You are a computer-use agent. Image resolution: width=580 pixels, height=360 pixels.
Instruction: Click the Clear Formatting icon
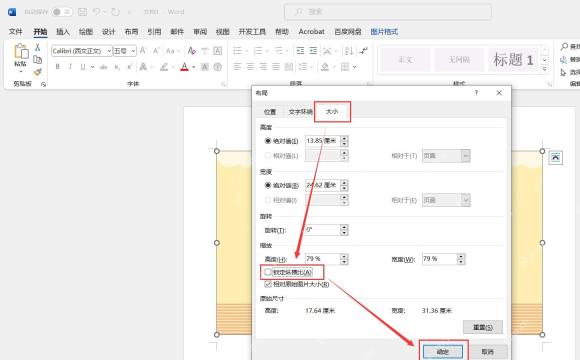coord(192,51)
